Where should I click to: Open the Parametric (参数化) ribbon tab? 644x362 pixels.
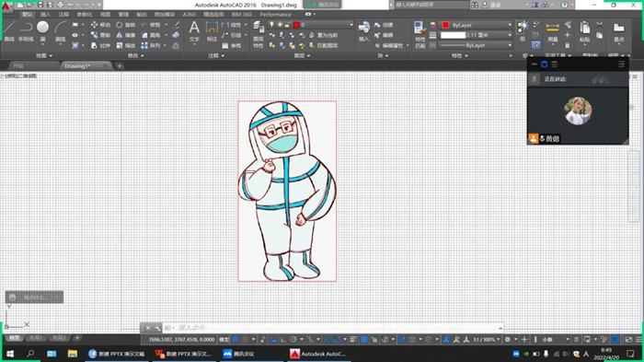85,15
